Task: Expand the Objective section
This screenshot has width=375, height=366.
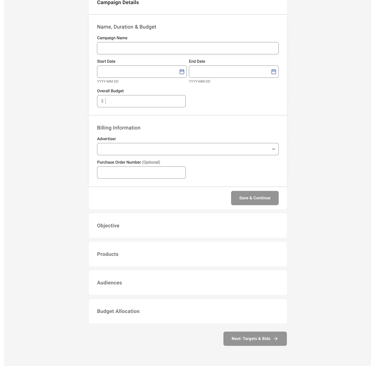Action: pos(188,226)
